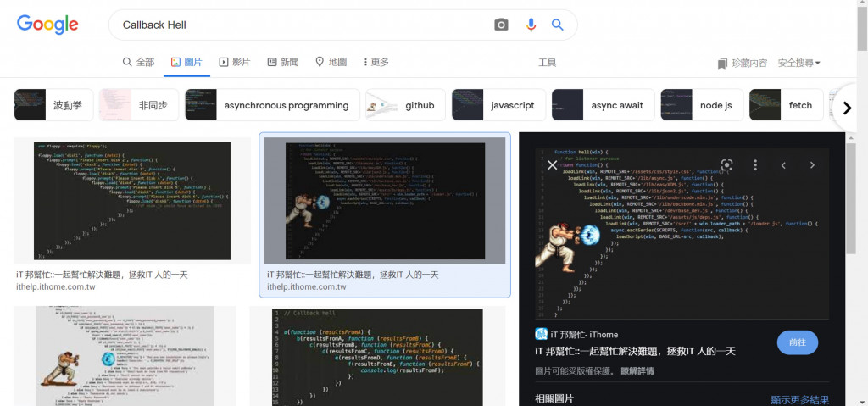
Task: Select the 波動拳 suggestion chip
Action: coord(53,105)
